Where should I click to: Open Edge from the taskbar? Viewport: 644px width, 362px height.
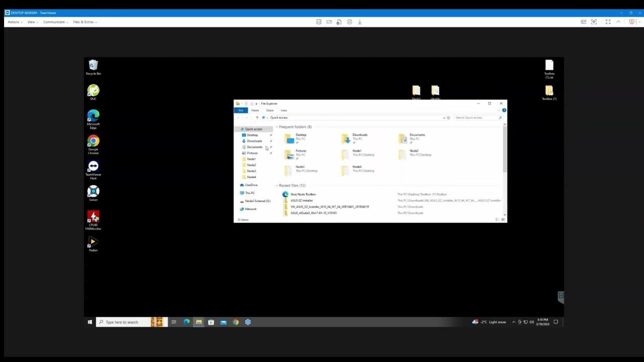point(186,322)
